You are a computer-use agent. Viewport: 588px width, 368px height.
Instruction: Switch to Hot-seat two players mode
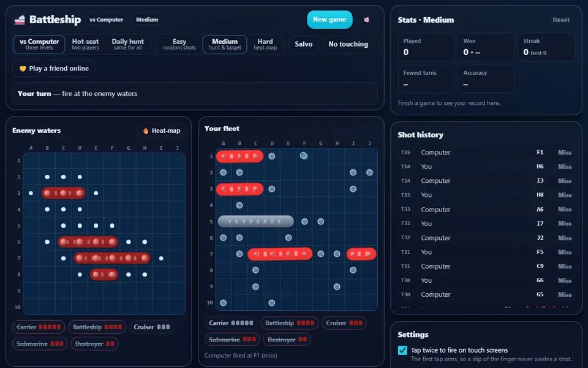[x=86, y=44]
